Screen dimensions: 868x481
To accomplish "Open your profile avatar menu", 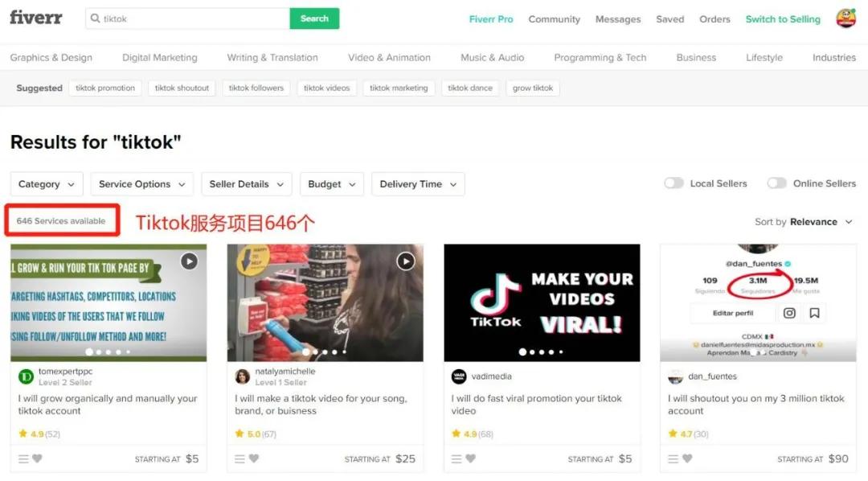I will click(x=845, y=18).
